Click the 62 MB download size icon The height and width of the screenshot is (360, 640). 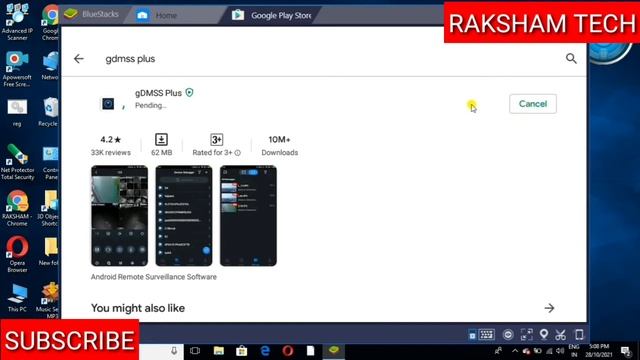(x=161, y=140)
